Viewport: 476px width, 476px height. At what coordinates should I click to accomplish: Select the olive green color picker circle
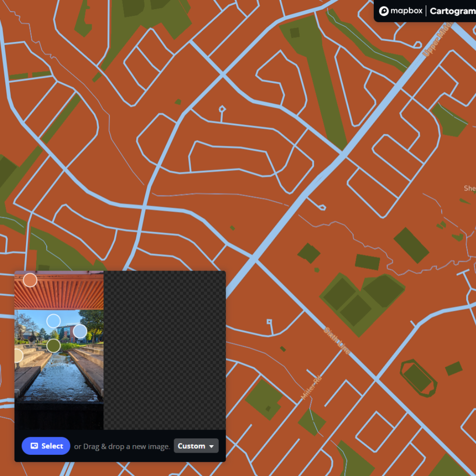click(x=54, y=346)
